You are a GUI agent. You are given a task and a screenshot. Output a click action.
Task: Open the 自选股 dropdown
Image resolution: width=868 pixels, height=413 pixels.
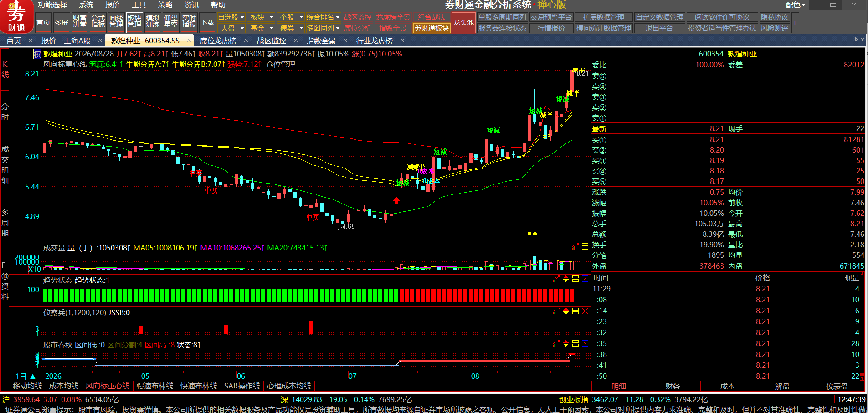pyautogui.click(x=231, y=17)
